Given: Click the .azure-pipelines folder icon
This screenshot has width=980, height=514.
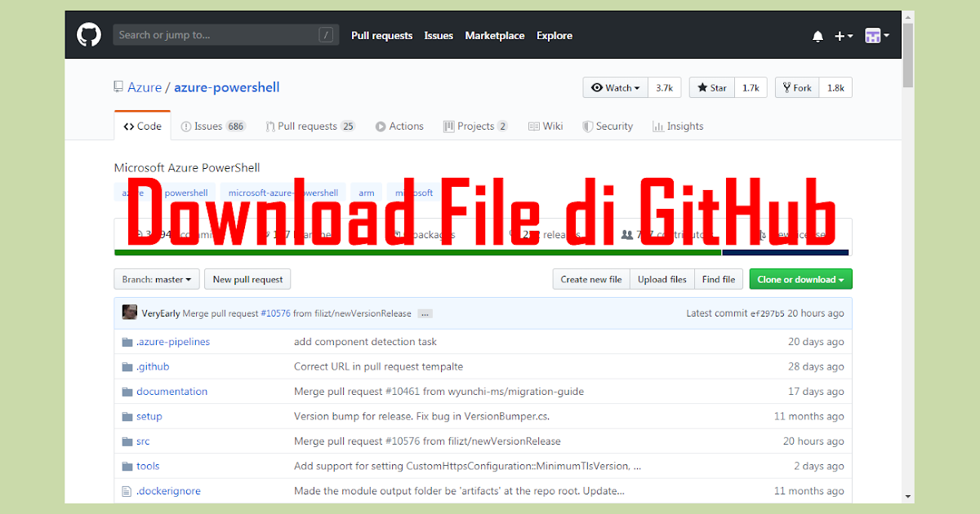Looking at the screenshot, I should (127, 342).
